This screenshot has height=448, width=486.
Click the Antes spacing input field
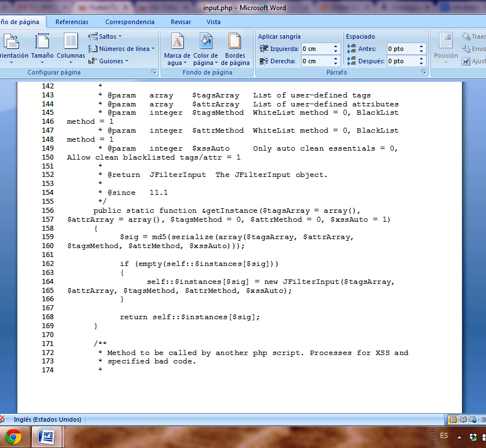[403, 49]
